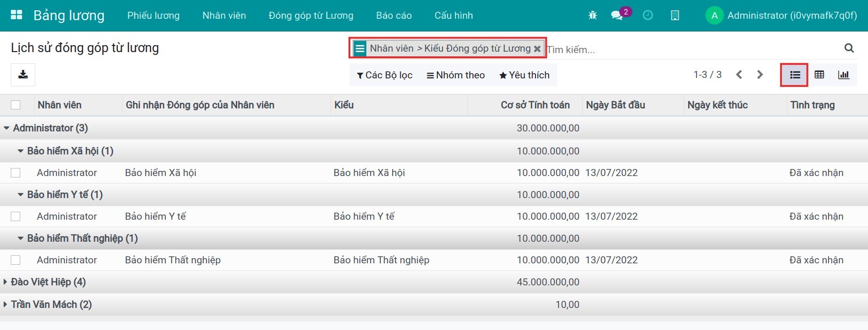This screenshot has width=868, height=330.
Task: Click the debug bug icon
Action: tap(592, 15)
